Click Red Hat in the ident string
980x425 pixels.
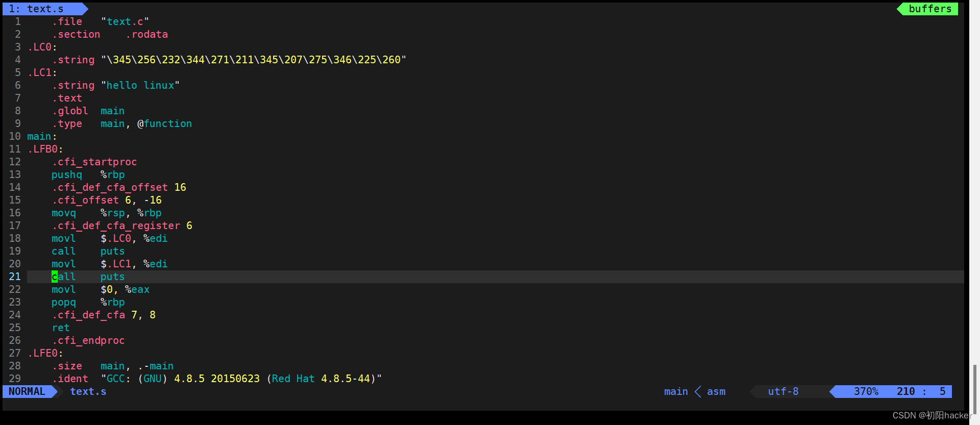pos(293,379)
